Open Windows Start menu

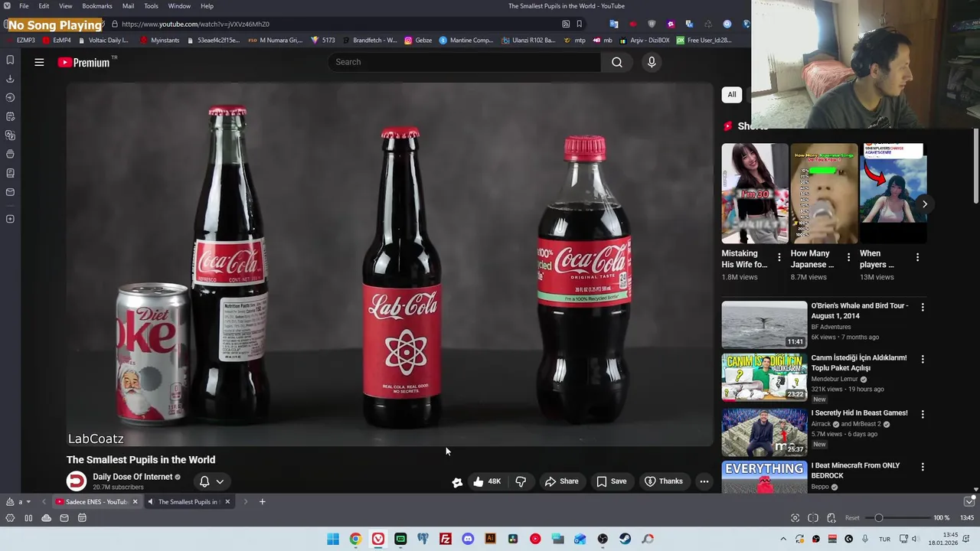click(x=333, y=539)
